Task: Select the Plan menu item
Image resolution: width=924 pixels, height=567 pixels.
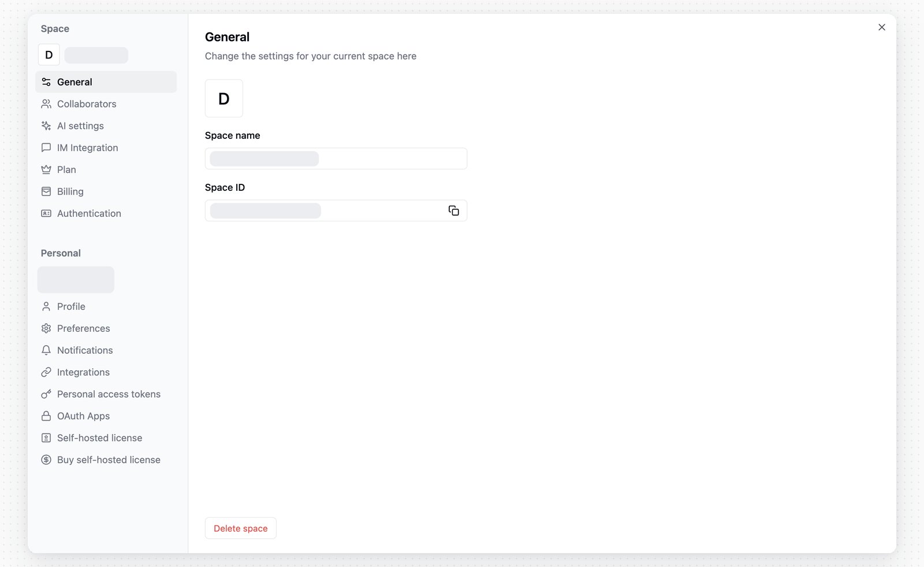Action: coord(106,170)
